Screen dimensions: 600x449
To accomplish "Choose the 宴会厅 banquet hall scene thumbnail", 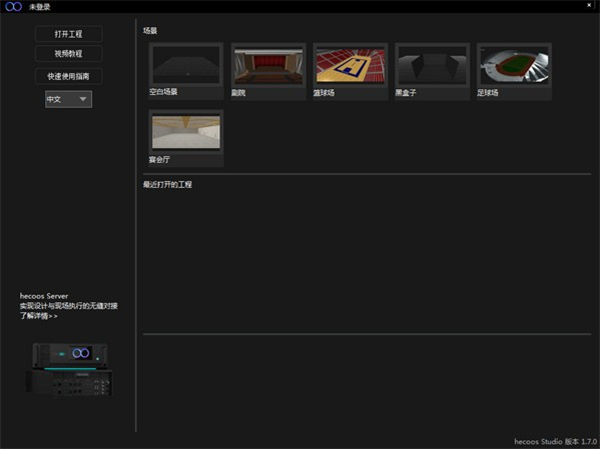I will point(186,132).
